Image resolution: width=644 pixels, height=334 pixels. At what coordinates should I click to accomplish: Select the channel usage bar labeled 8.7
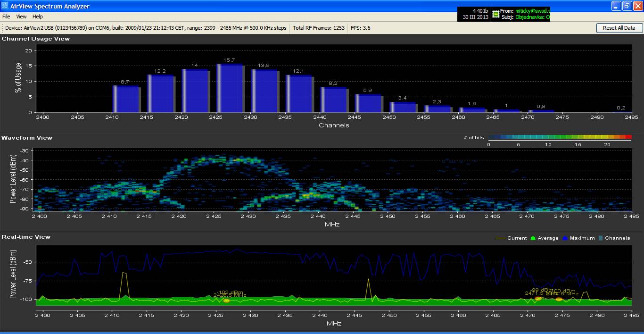pyautogui.click(x=126, y=99)
